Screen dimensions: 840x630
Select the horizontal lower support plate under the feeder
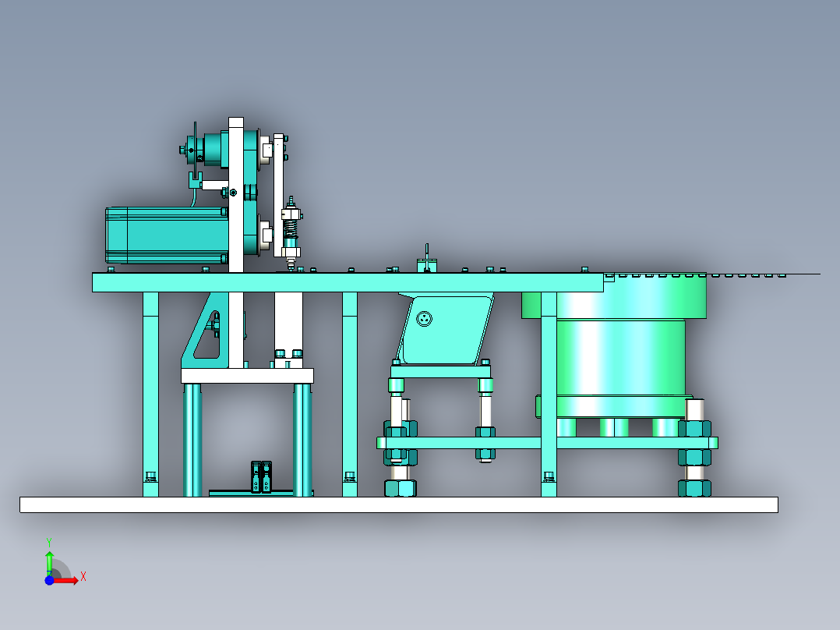click(x=547, y=443)
